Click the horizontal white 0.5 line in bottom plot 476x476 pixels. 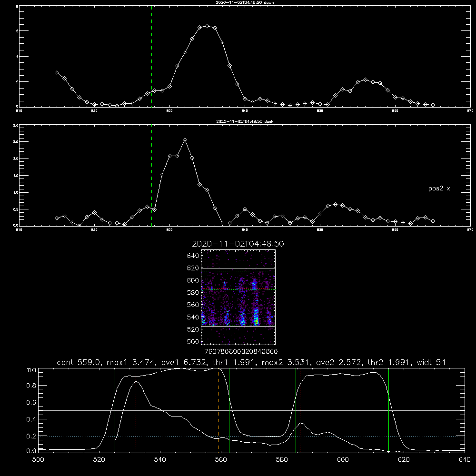point(251,410)
